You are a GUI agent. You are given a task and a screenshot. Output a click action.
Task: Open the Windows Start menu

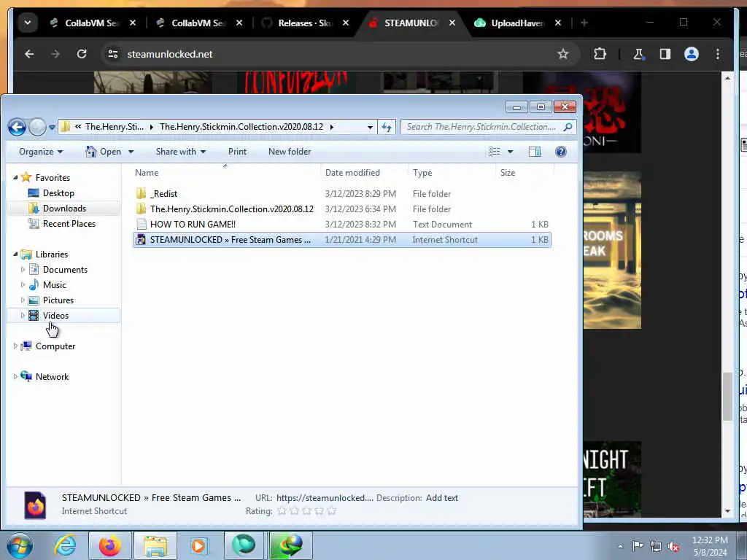19,545
